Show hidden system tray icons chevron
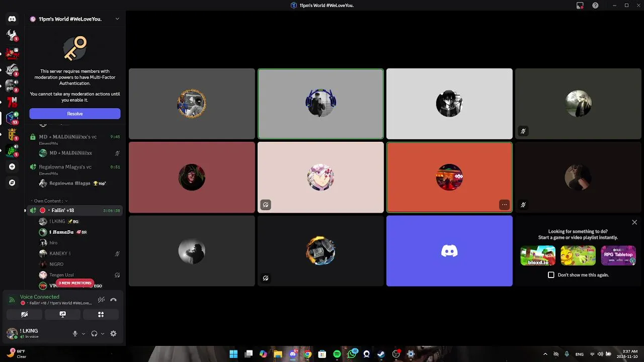The image size is (644, 362). click(x=545, y=354)
